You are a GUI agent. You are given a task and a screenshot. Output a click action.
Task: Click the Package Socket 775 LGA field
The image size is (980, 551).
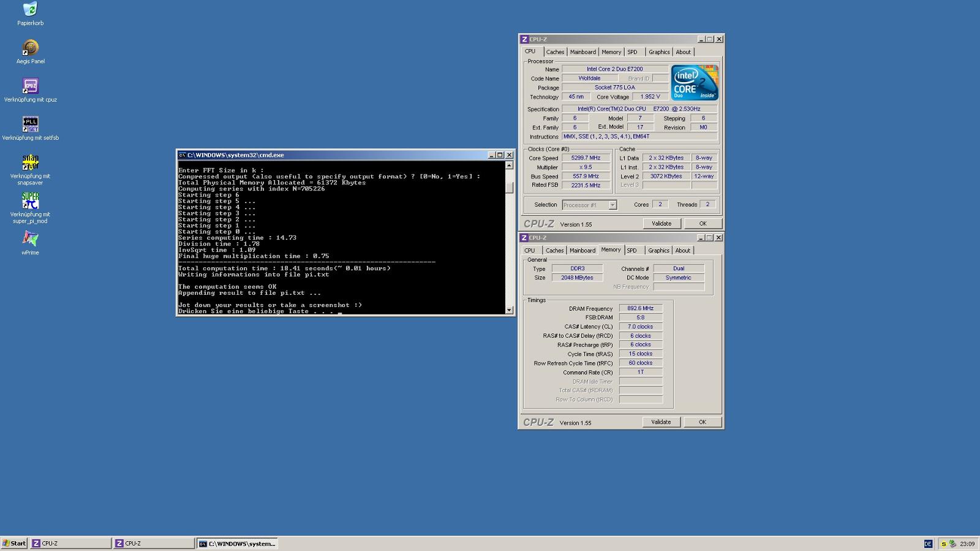pyautogui.click(x=615, y=88)
